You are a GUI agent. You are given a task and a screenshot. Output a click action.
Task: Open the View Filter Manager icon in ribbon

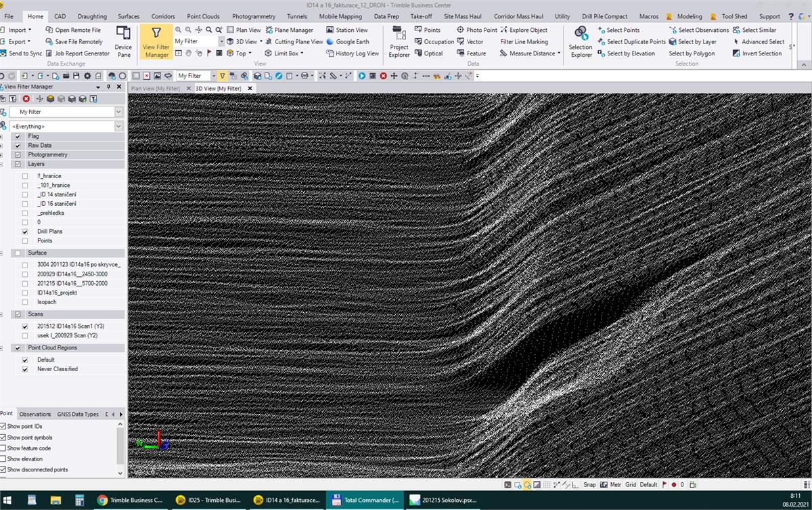[156, 42]
